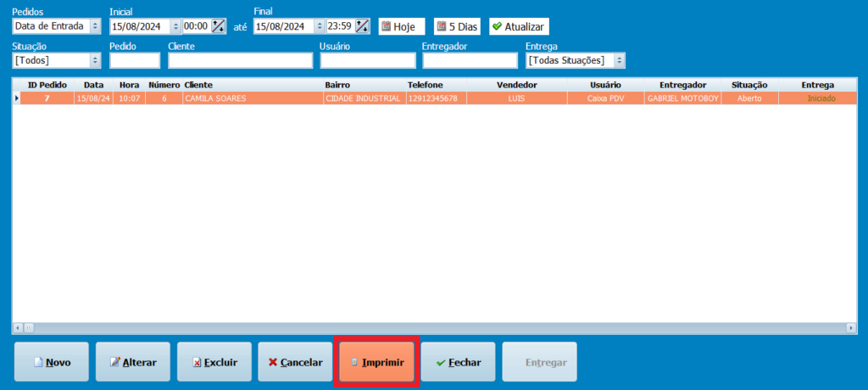Sort by the Número column header
Image resolution: width=868 pixels, height=390 pixels.
(x=164, y=85)
